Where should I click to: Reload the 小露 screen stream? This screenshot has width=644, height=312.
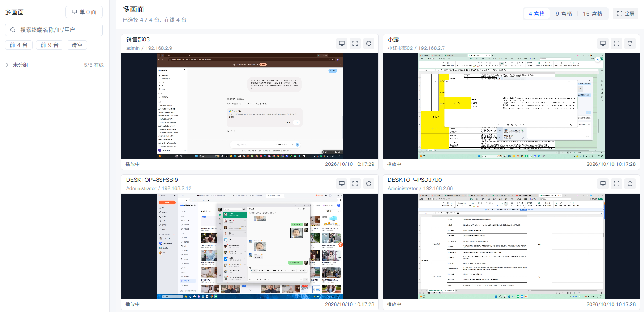(630, 43)
